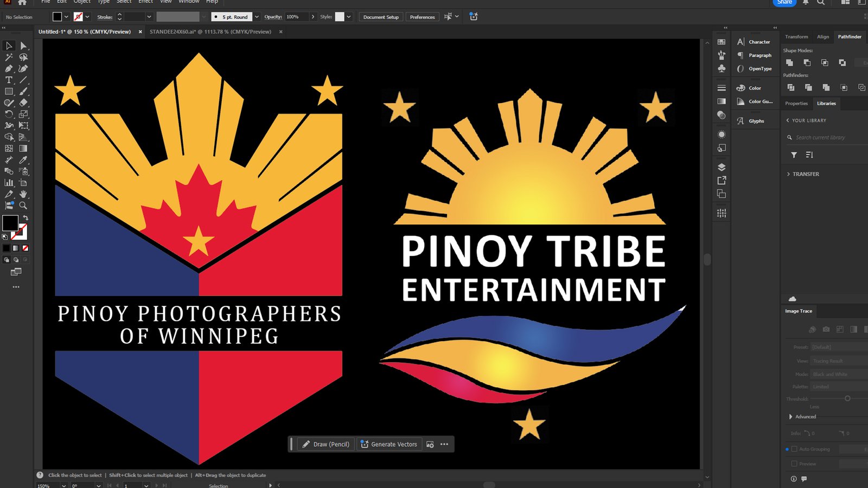Click the library sort order icon
Image resolution: width=868 pixels, height=488 pixels.
click(809, 155)
